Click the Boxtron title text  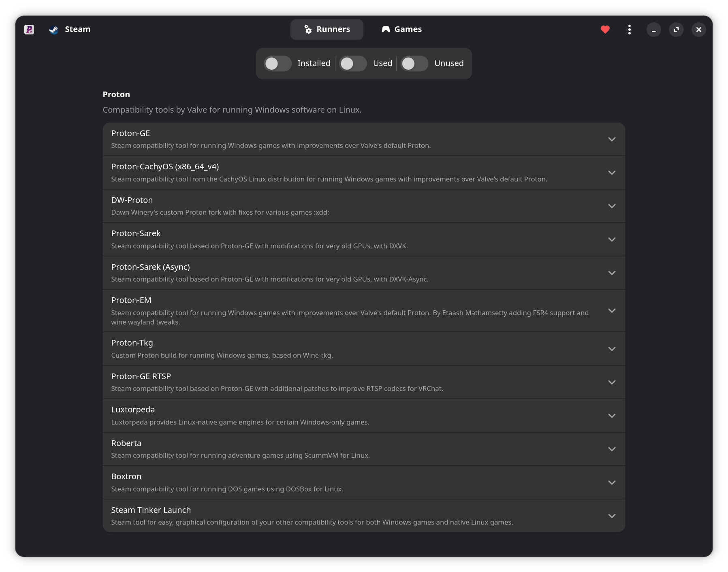(126, 476)
